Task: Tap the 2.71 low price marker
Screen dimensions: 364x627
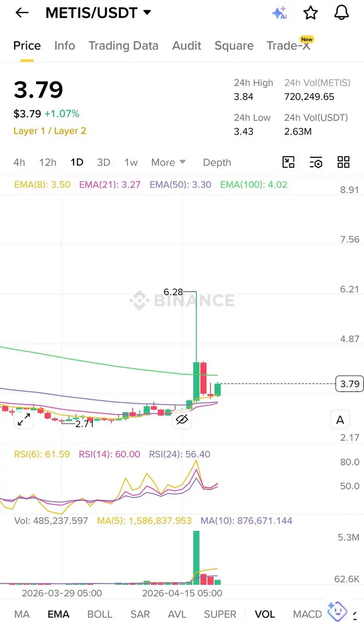Action: pyautogui.click(x=84, y=424)
